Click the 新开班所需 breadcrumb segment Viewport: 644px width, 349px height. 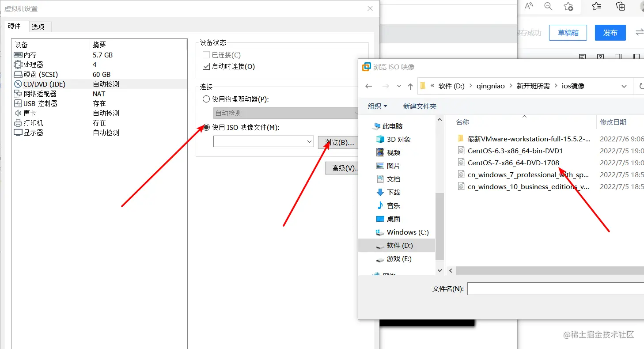534,86
